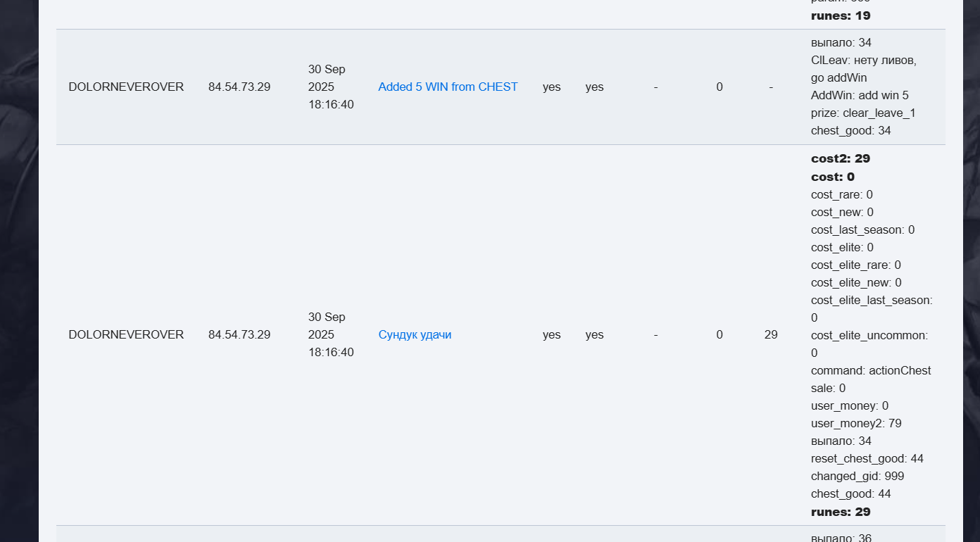Select the "sale: 0" line

(828, 389)
